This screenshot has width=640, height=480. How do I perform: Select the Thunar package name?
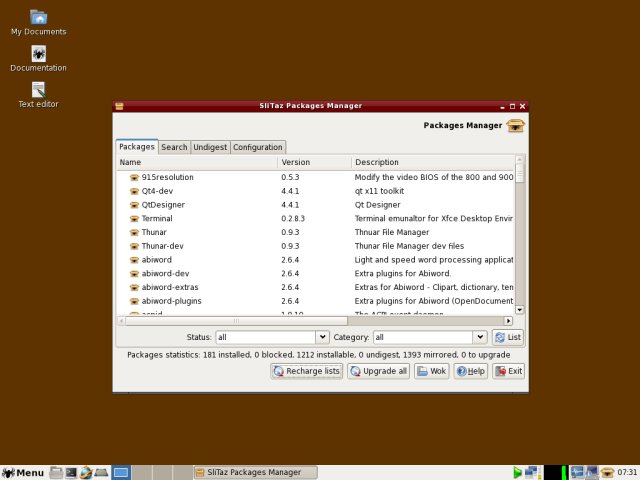tap(154, 233)
